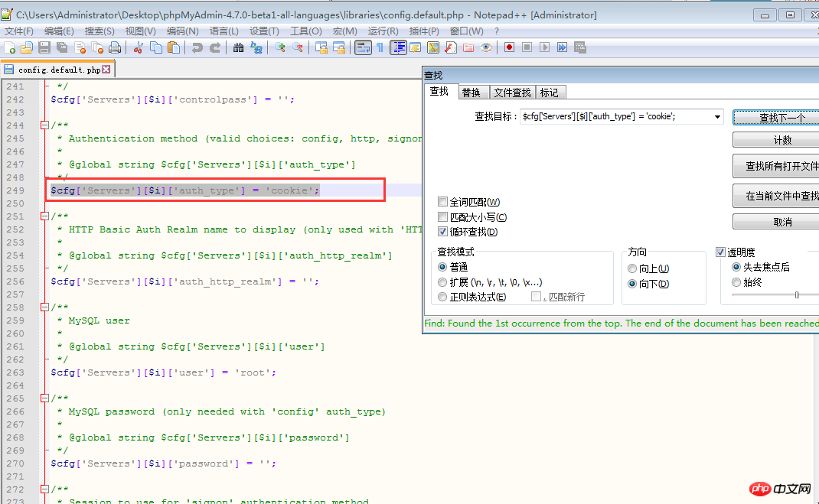Screen dimensions: 819x504
Task: Close the config.default.php tab with its red X
Action: 106,70
